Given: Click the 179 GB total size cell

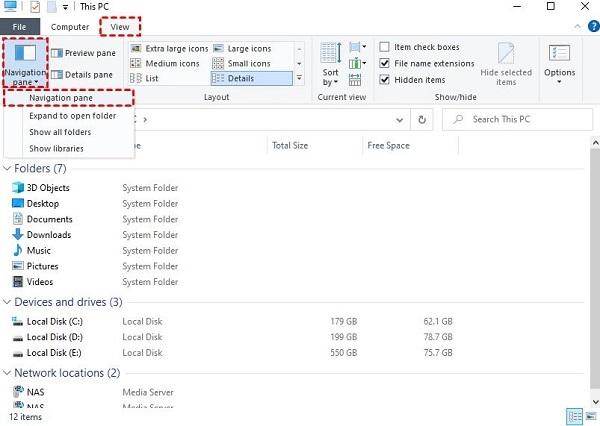Looking at the screenshot, I should [x=344, y=322].
